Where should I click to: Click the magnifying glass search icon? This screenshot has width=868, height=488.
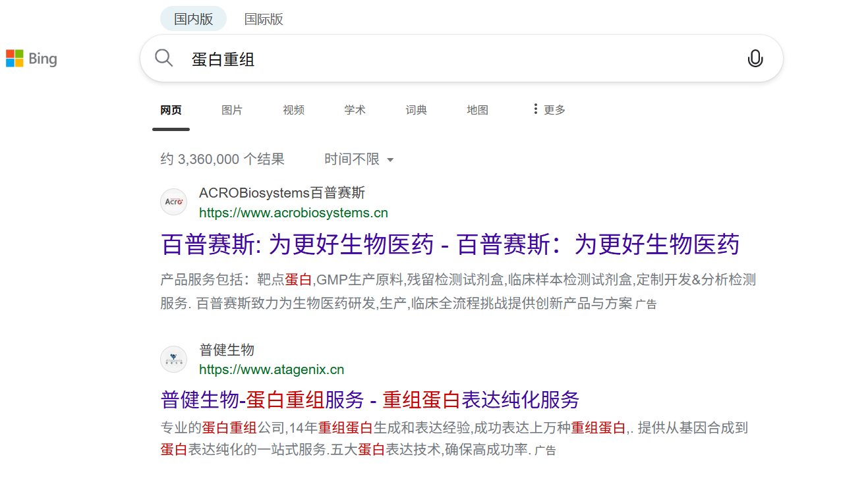(x=163, y=58)
